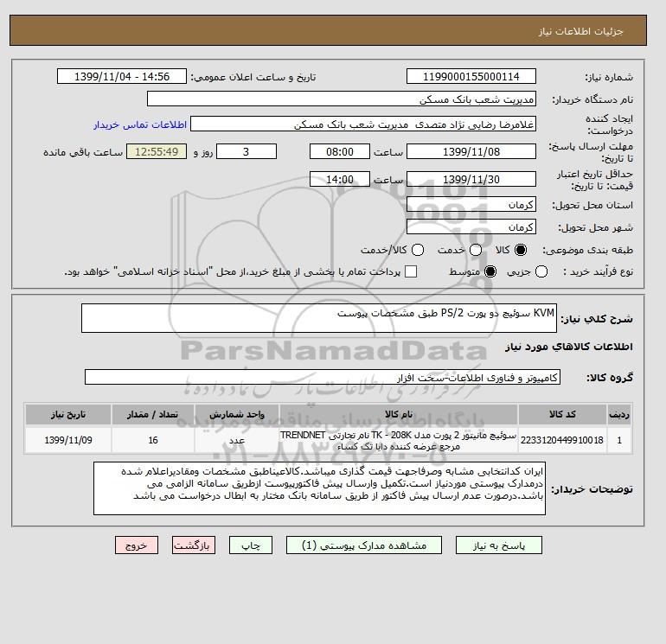Screen dimensions: 666x644
Task: Click the شماره نیاز number field
Action: click(x=471, y=76)
